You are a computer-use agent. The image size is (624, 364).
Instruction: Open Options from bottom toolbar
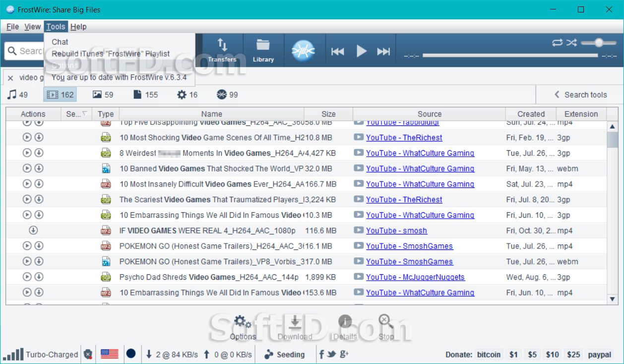pos(243,327)
